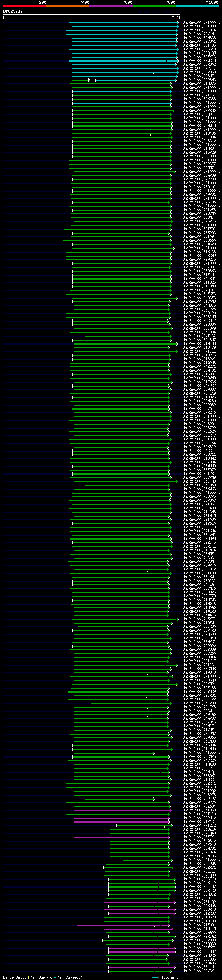Select hit UniRef100_Q7PLP7
222x980 pixels.
[199, 799]
